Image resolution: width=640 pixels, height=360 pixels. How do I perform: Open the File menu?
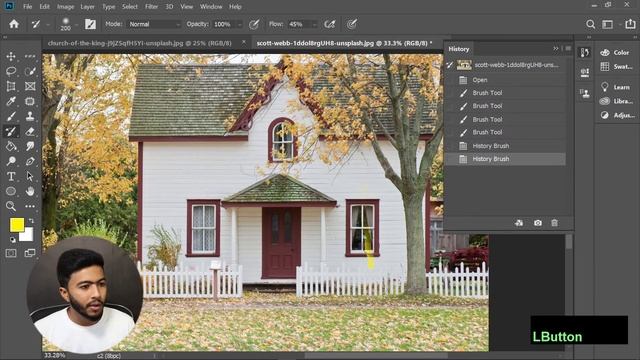[x=27, y=7]
